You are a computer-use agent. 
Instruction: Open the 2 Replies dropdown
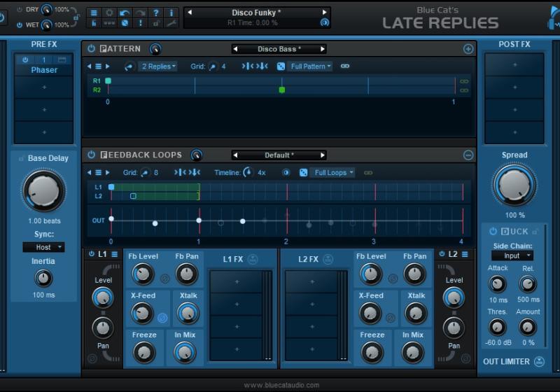point(158,66)
